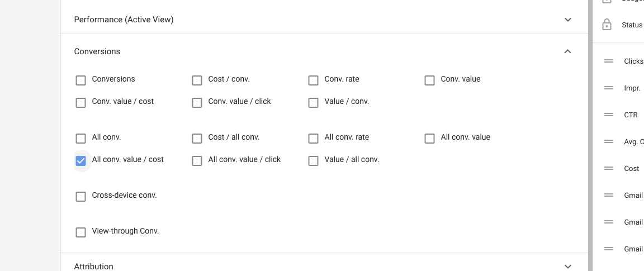Viewport: 644px width, 271px height.
Task: Click the drag handle beside Cost column
Action: click(x=609, y=168)
